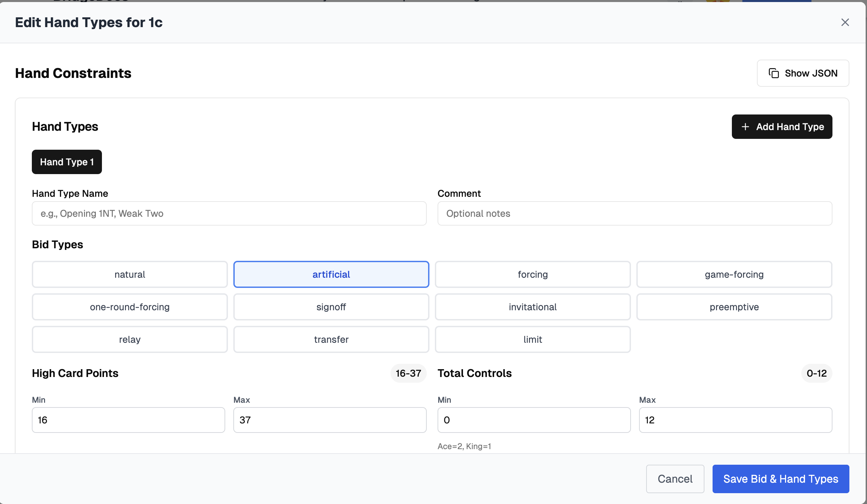Toggle the game-forcing bid type
The width and height of the screenshot is (867, 504).
(x=734, y=275)
